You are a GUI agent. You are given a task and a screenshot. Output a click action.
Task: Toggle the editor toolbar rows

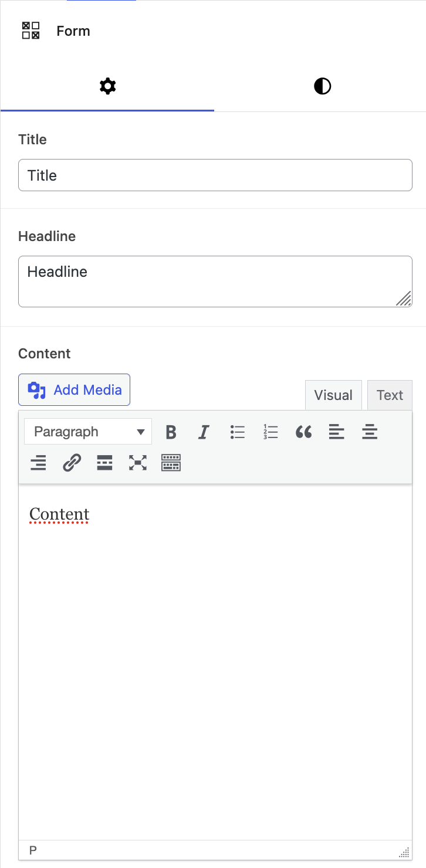[171, 463]
